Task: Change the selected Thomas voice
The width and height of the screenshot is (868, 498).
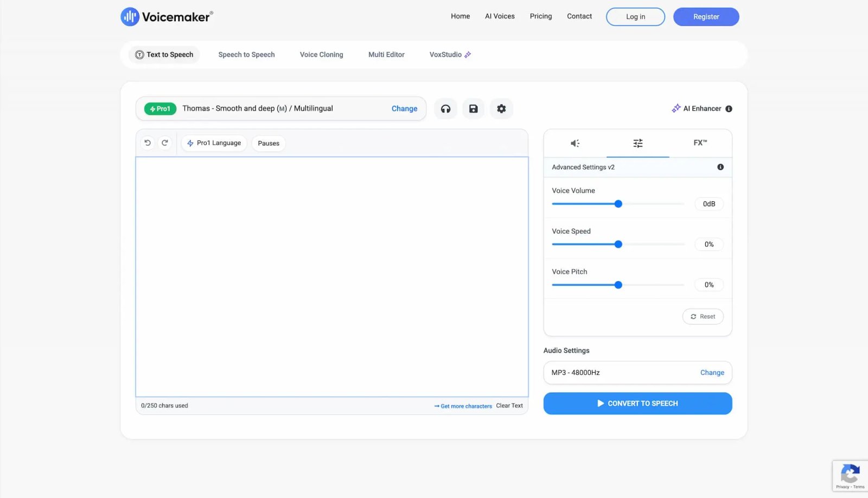Action: point(404,108)
